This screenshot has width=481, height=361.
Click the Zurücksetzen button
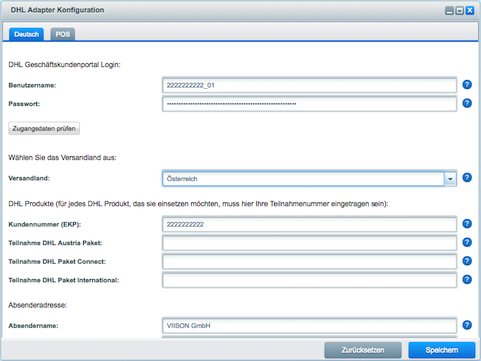point(363,350)
